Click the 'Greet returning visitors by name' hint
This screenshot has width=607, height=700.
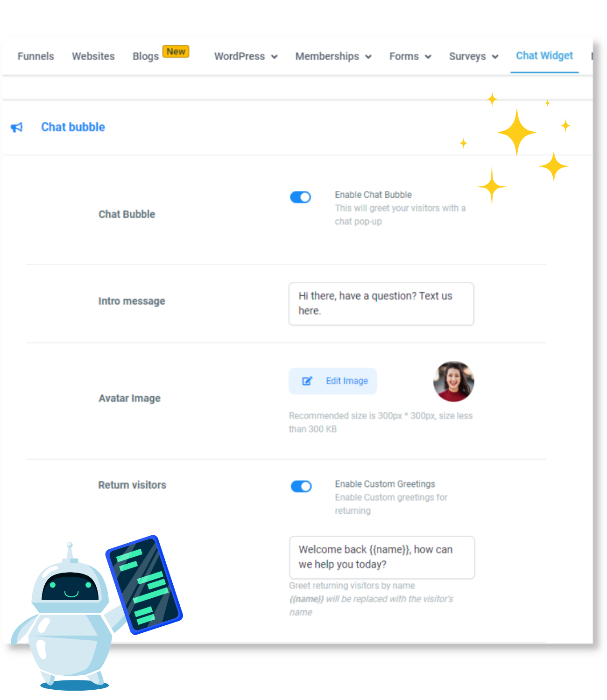click(352, 586)
